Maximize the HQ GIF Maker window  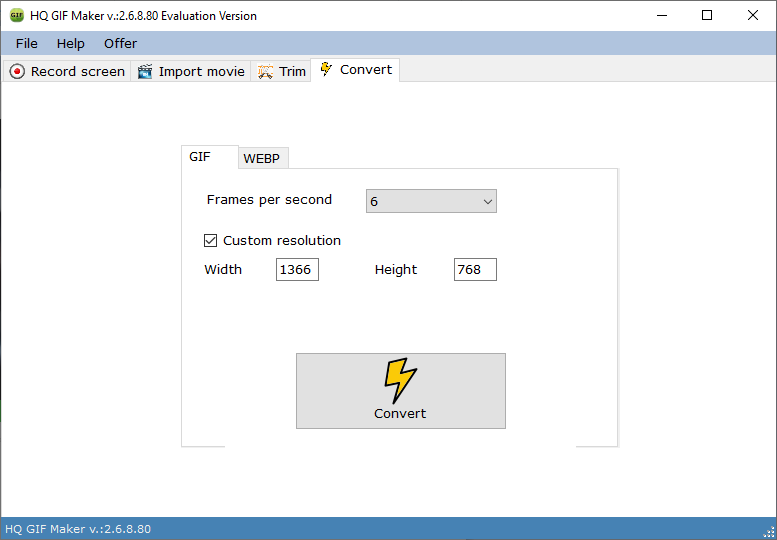(707, 15)
